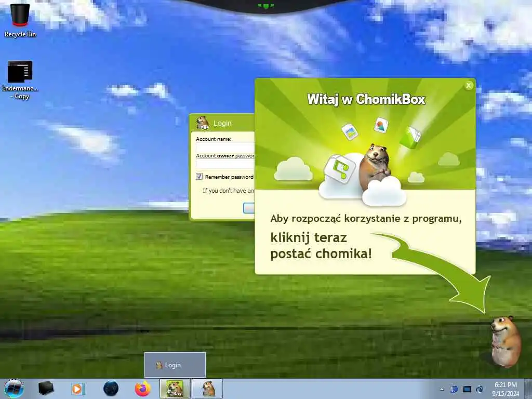Open the Windows Start menu

[14, 389]
